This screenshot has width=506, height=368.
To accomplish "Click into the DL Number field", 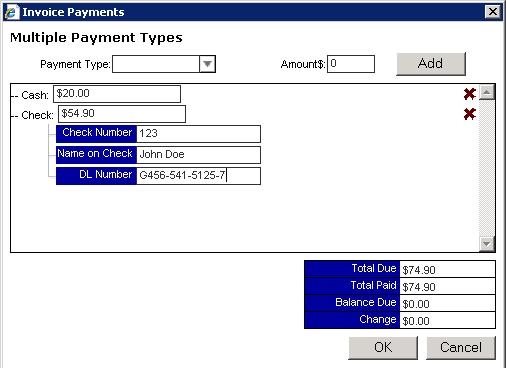I will [198, 176].
